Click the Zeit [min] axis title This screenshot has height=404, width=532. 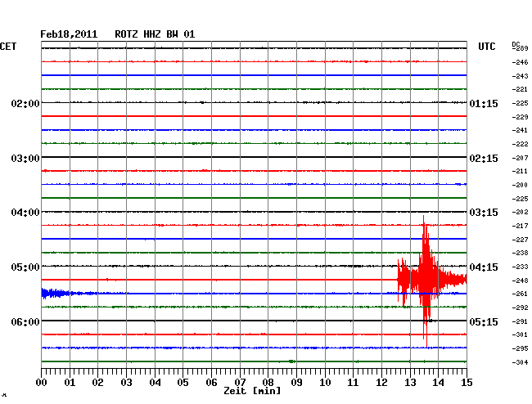[252, 391]
